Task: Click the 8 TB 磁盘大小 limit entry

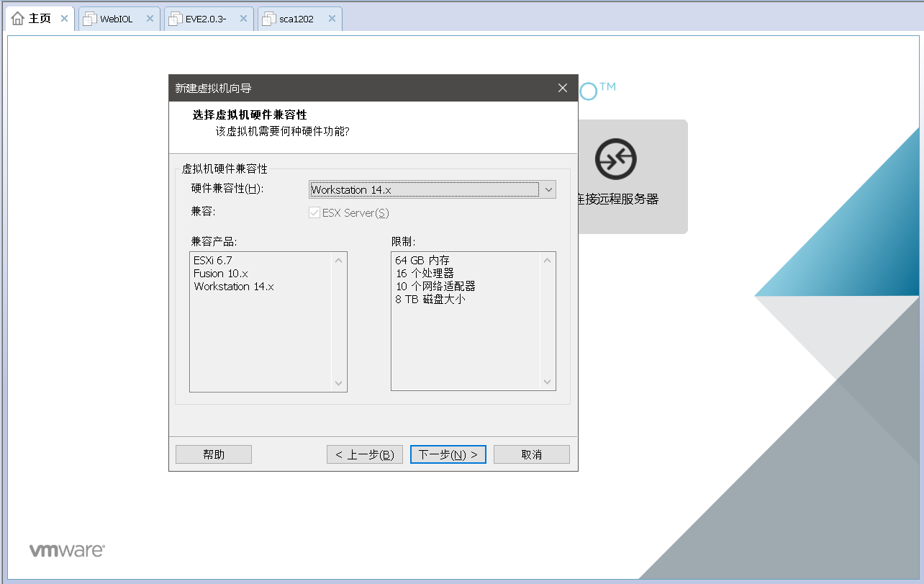Action: (430, 299)
